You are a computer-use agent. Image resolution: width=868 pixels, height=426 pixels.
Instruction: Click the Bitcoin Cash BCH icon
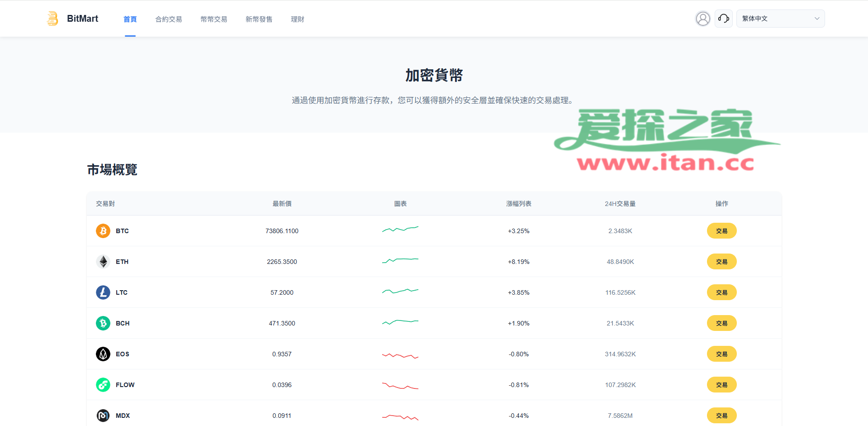tap(103, 323)
